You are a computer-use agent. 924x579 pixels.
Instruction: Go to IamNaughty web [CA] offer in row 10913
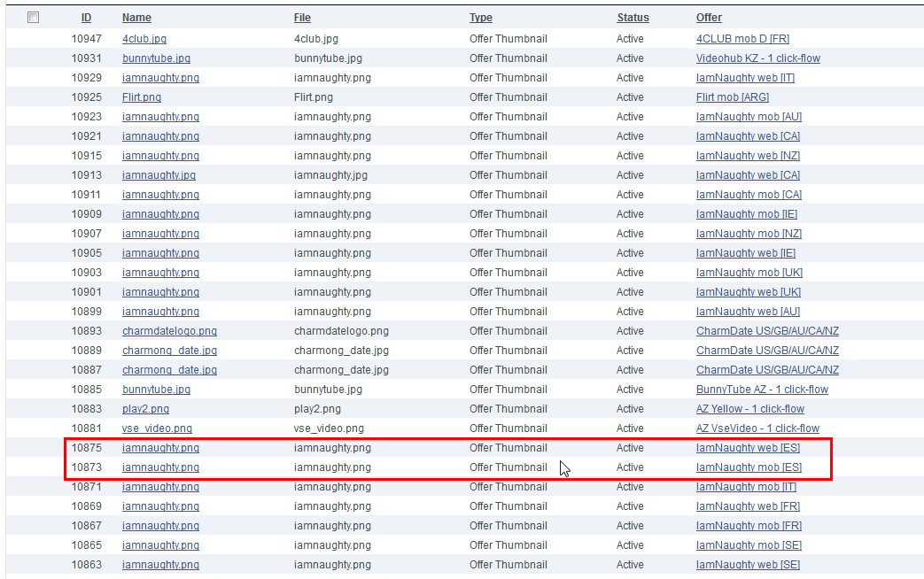point(748,175)
